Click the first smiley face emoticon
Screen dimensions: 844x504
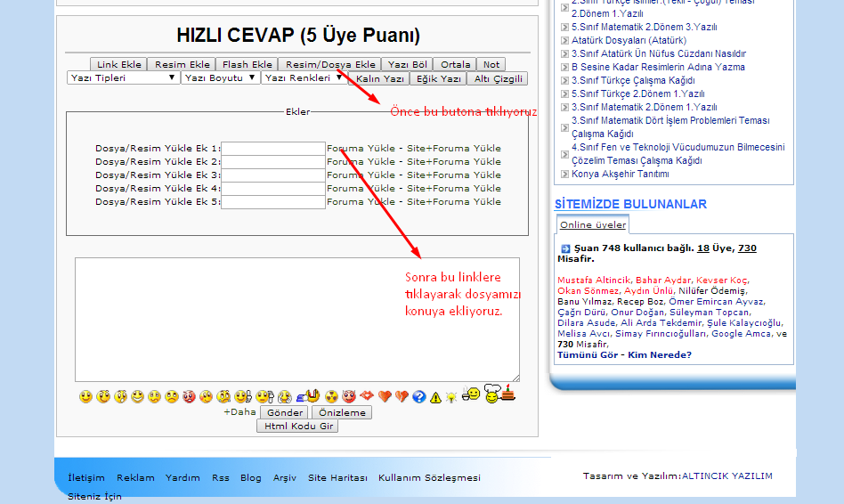(85, 396)
